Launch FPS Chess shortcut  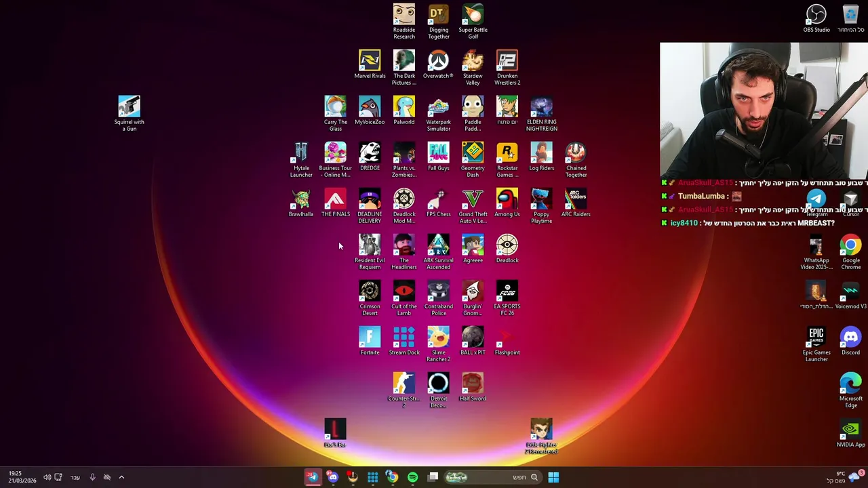click(x=438, y=203)
